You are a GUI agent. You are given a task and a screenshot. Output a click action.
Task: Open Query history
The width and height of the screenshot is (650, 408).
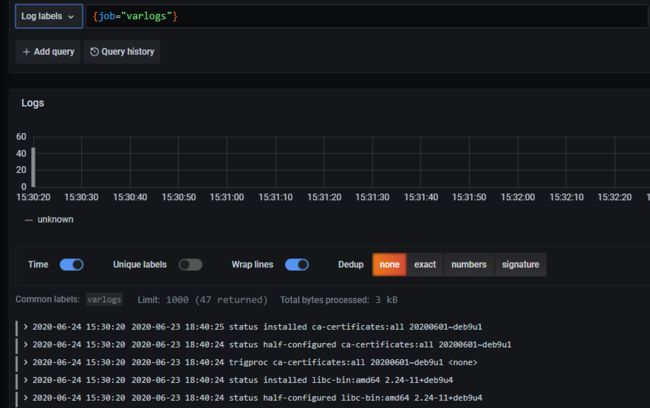122,52
